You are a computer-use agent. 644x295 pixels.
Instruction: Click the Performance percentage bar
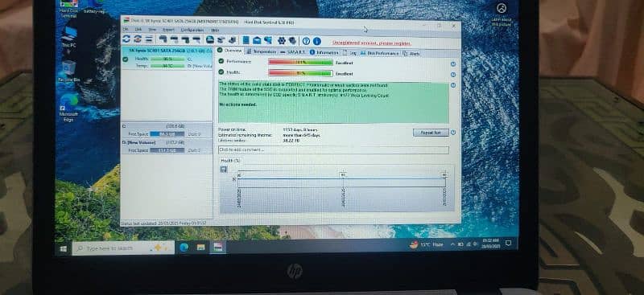tap(300, 63)
